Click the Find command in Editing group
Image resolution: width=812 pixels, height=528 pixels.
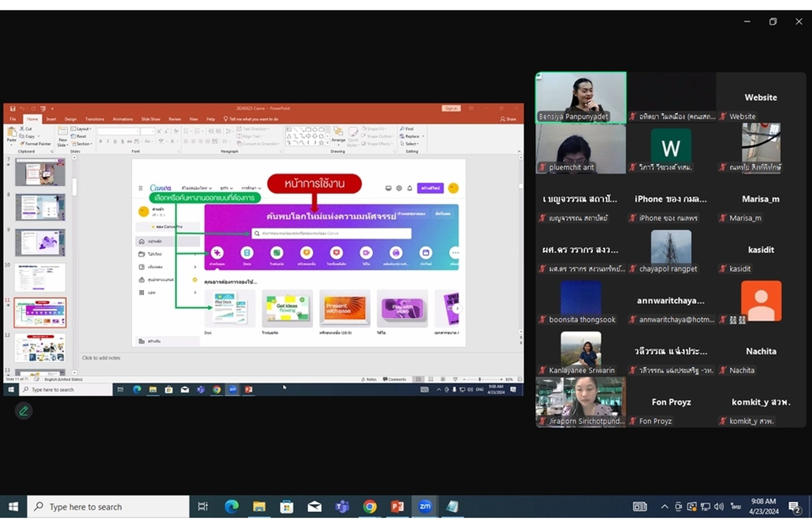click(407, 129)
